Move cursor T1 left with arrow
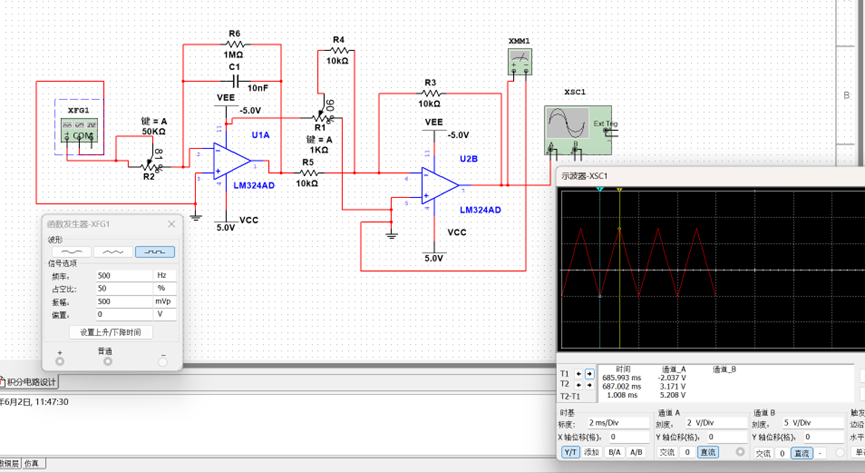This screenshot has height=473, width=865. pyautogui.click(x=579, y=374)
